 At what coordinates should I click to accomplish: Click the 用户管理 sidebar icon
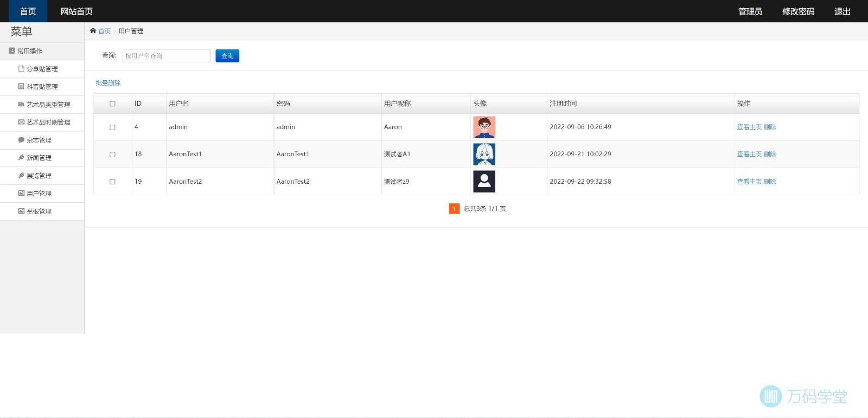pos(21,193)
